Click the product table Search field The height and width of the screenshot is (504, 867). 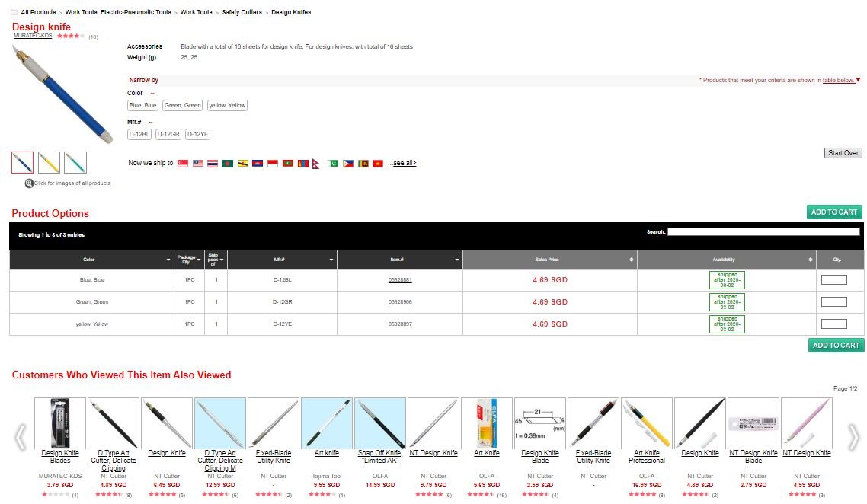point(763,232)
